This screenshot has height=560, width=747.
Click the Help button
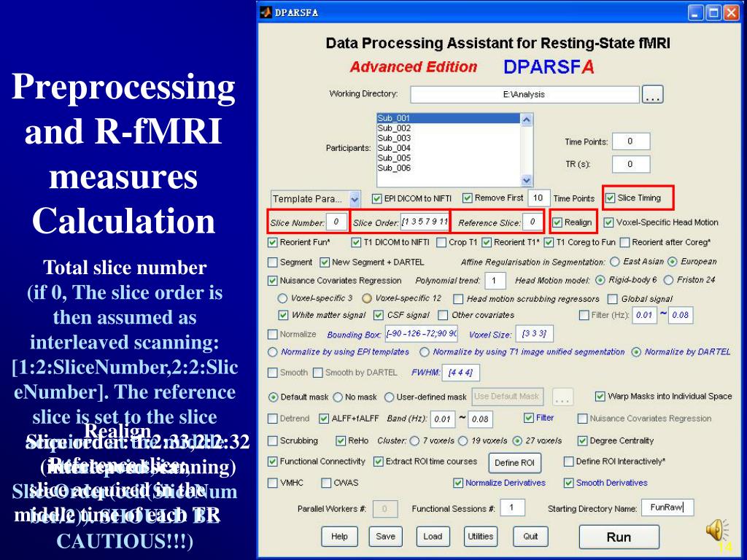coord(339,537)
